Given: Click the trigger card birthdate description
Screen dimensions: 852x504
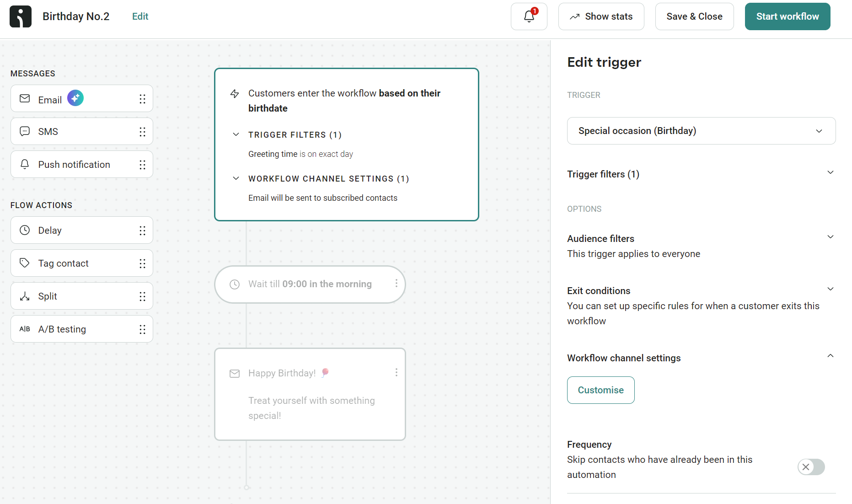Looking at the screenshot, I should (x=344, y=101).
